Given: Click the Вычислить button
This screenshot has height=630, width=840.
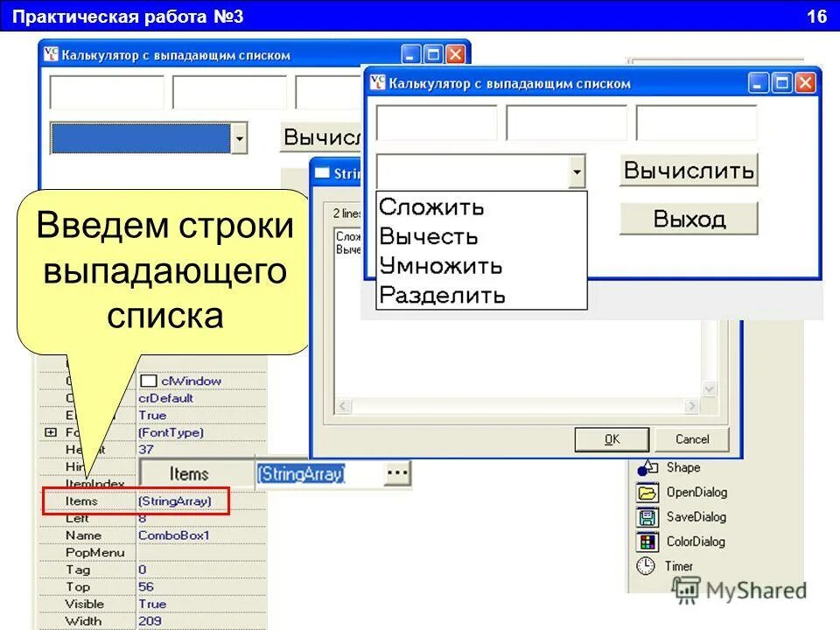Looking at the screenshot, I should pyautogui.click(x=689, y=170).
